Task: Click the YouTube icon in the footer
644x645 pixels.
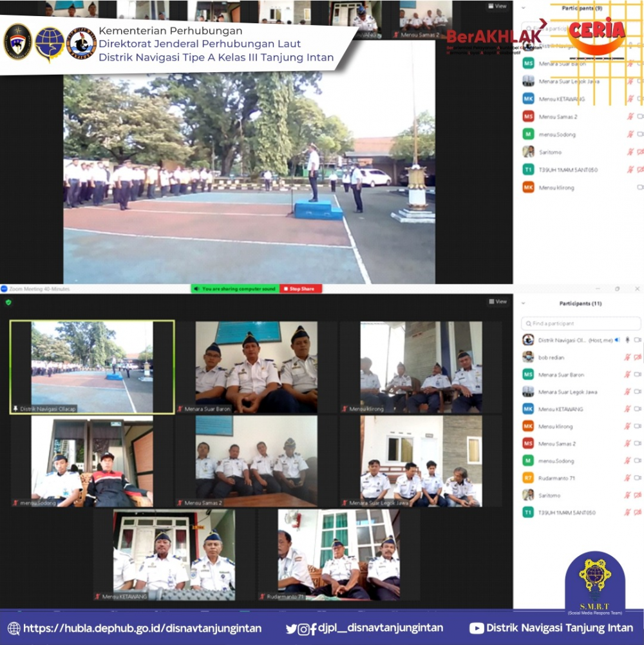Action: click(x=477, y=628)
